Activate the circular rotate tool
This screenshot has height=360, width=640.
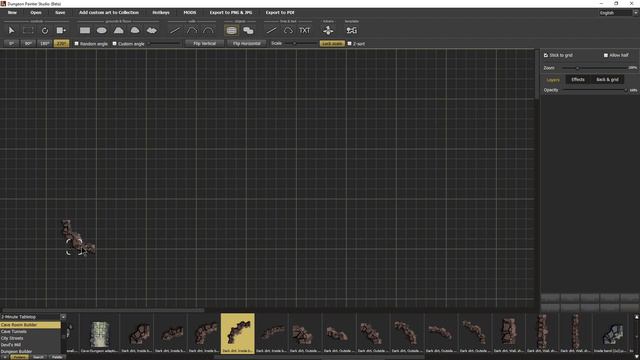tap(44, 30)
